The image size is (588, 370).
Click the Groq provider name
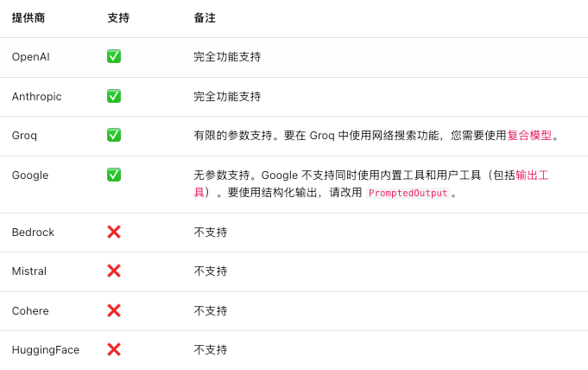coord(24,136)
